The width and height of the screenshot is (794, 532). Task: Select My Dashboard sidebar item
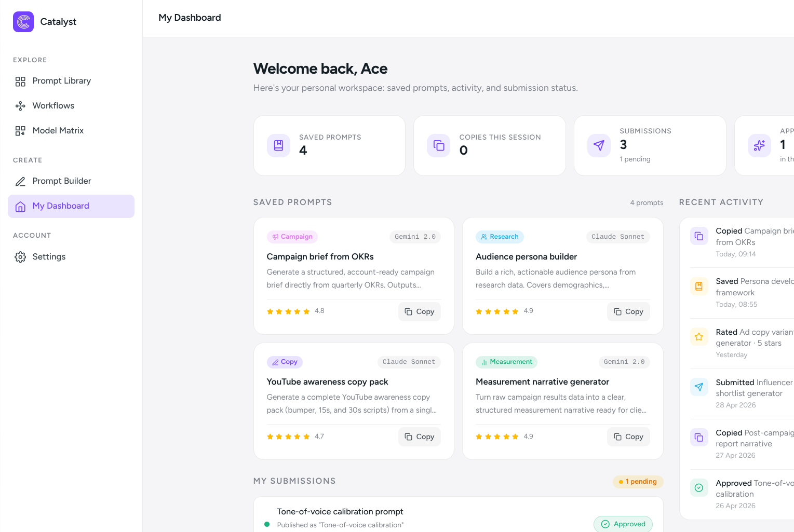[x=71, y=206]
